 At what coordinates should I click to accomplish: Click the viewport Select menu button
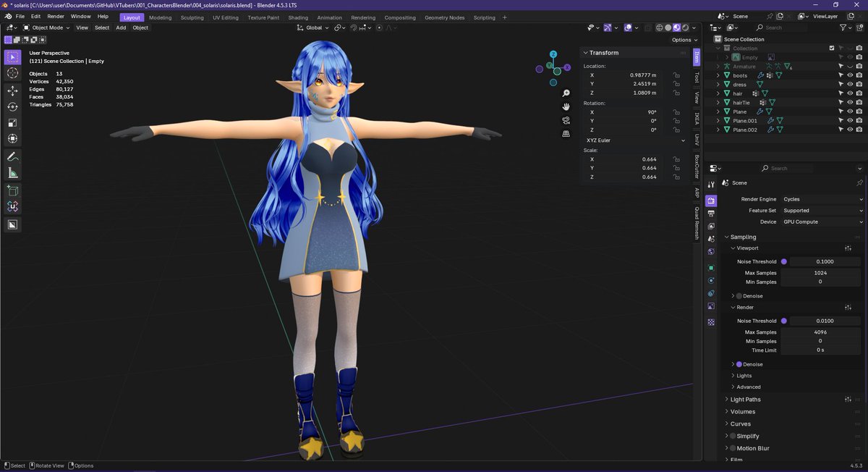102,28
